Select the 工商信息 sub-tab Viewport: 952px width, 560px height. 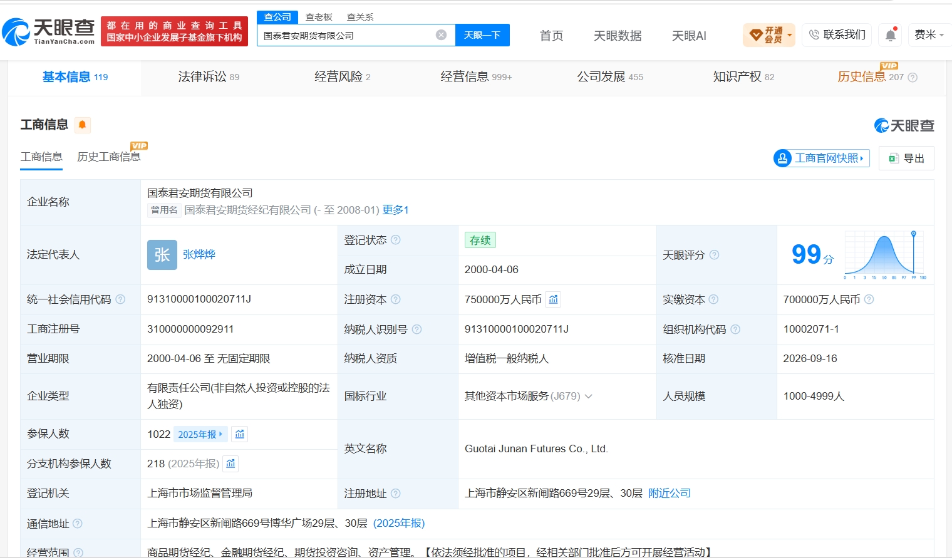[x=41, y=157]
